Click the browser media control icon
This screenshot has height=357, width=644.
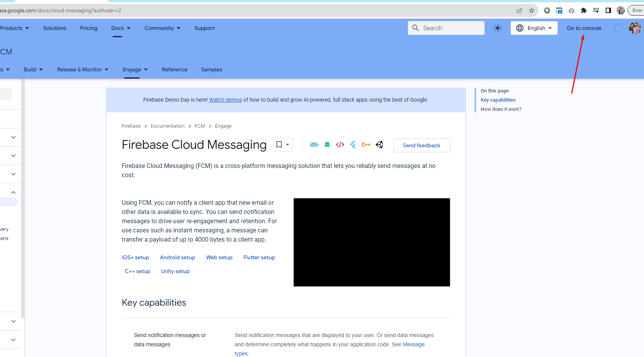pyautogui.click(x=596, y=10)
